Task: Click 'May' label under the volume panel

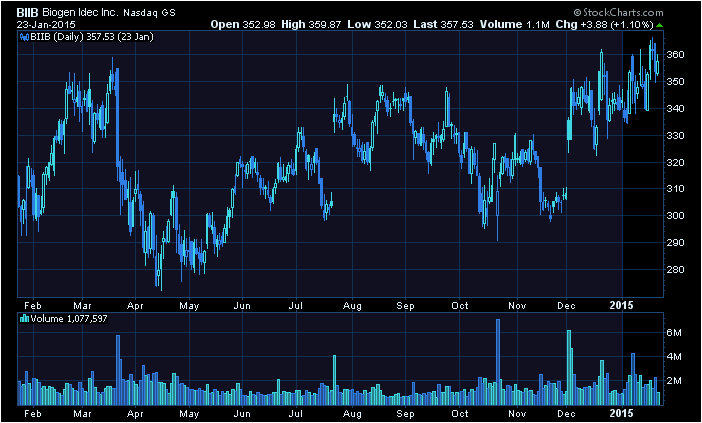Action: tap(189, 414)
